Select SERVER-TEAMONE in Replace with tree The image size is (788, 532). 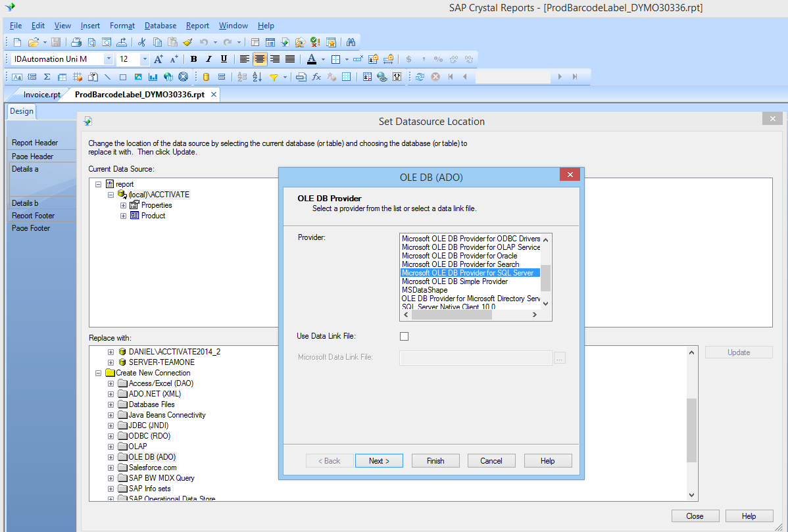[x=161, y=363]
